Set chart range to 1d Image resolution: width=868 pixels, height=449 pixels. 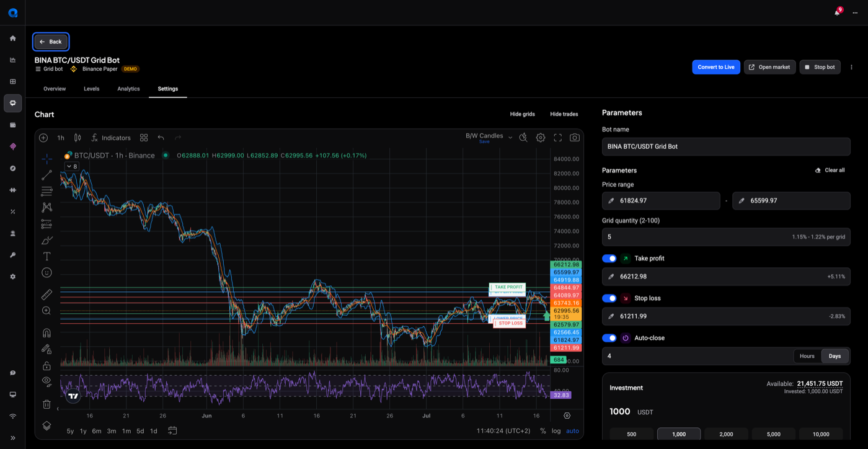[x=153, y=431]
